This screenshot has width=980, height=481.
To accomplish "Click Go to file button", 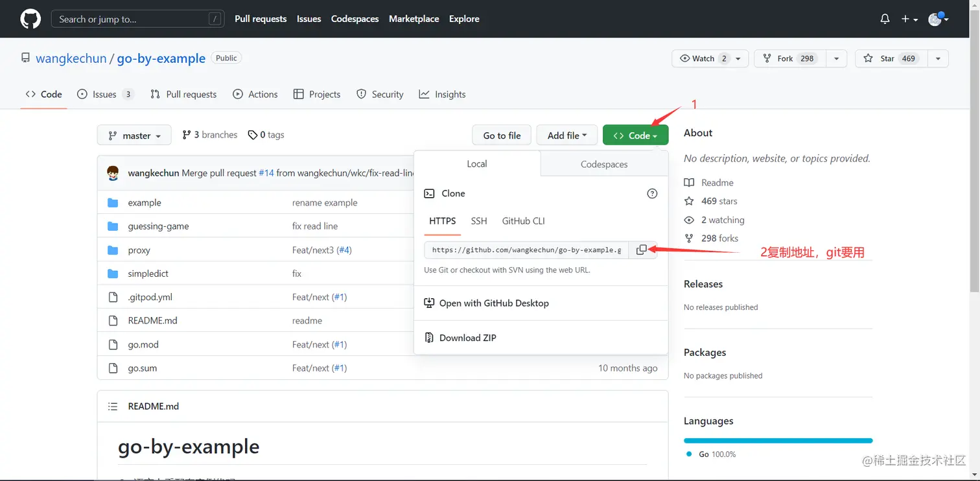I will pyautogui.click(x=502, y=135).
